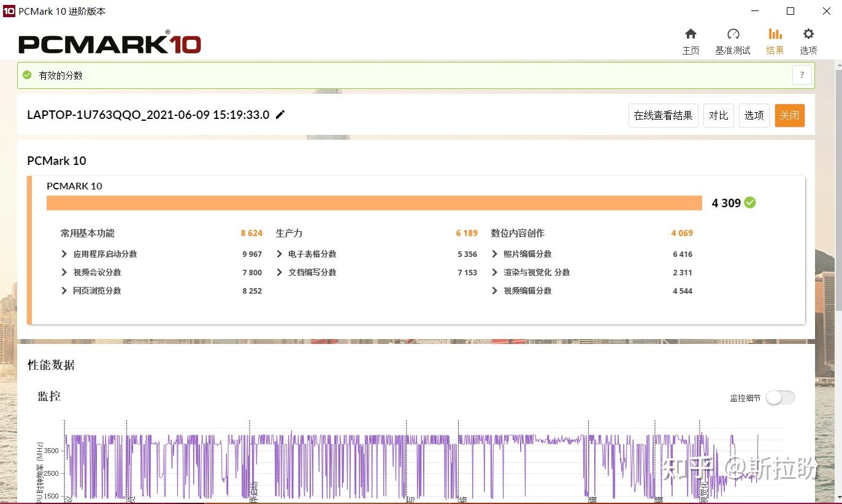Click the 有效的分数 status text
Viewport: 842px width, 504px height.
pos(61,75)
